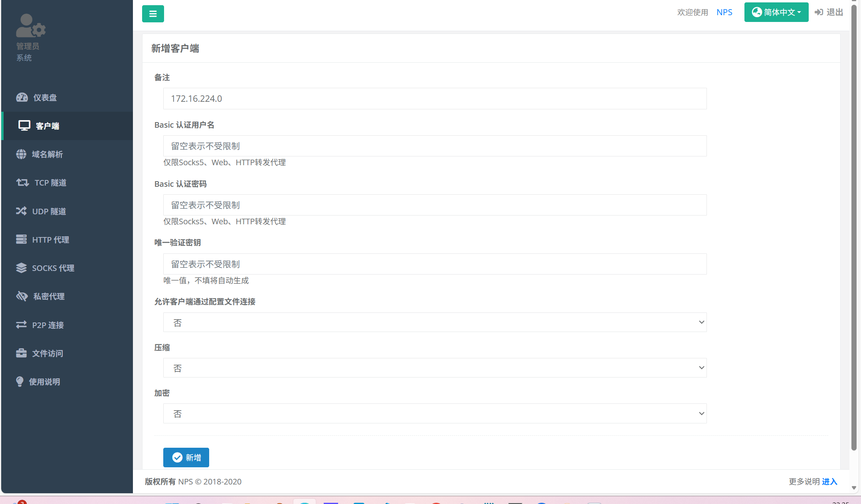Screen dimensions: 861x504
Task: Click the private proxy eye-slash icon
Action: [x=22, y=296]
